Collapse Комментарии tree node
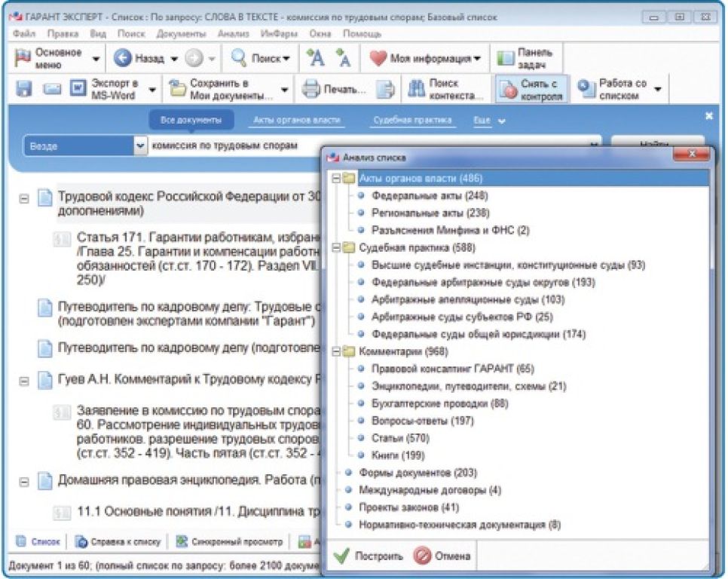Image resolution: width=728 pixels, height=579 pixels. coord(336,352)
